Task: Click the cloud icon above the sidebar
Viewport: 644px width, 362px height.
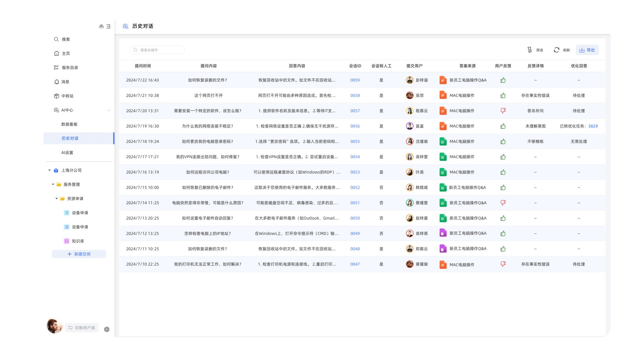Action: [x=101, y=26]
